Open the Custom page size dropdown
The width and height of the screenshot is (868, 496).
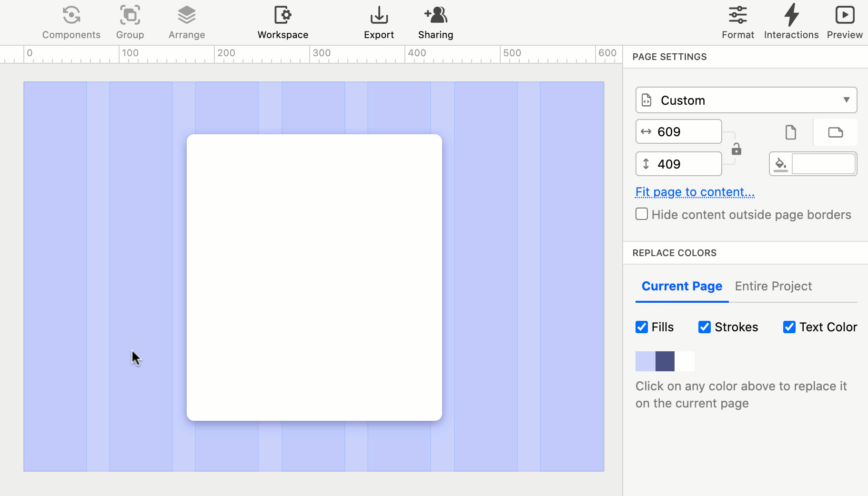[x=745, y=100]
